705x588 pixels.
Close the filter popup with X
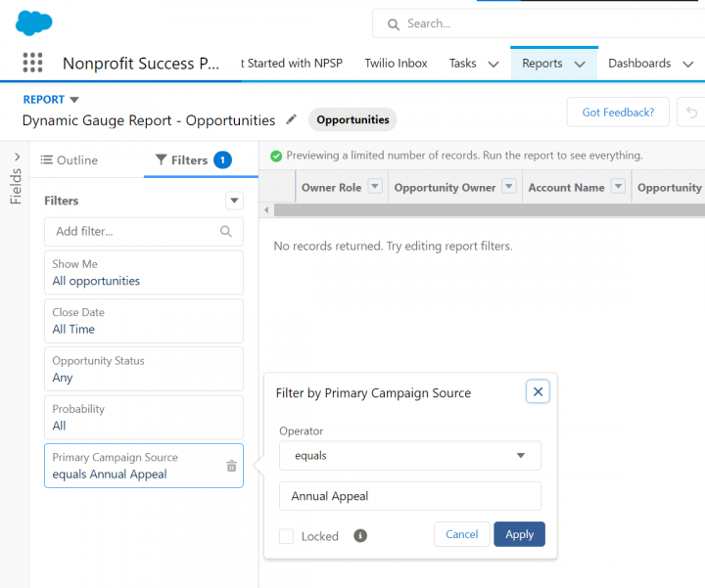[x=537, y=391]
